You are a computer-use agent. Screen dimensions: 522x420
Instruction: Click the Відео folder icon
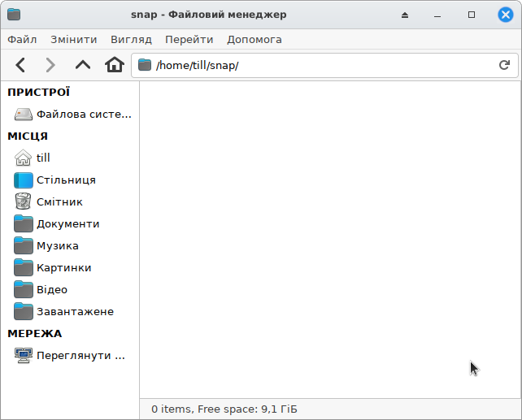[24, 289]
